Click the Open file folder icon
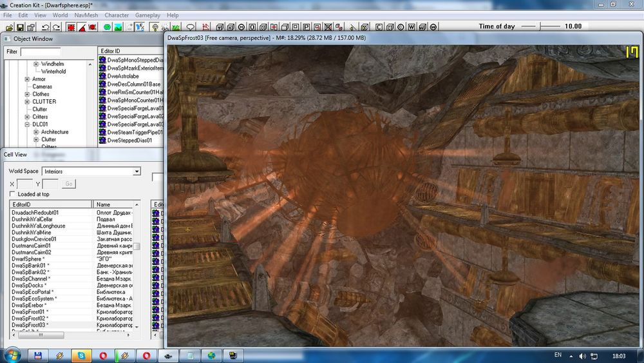This screenshot has height=363, width=644. coord(10,27)
